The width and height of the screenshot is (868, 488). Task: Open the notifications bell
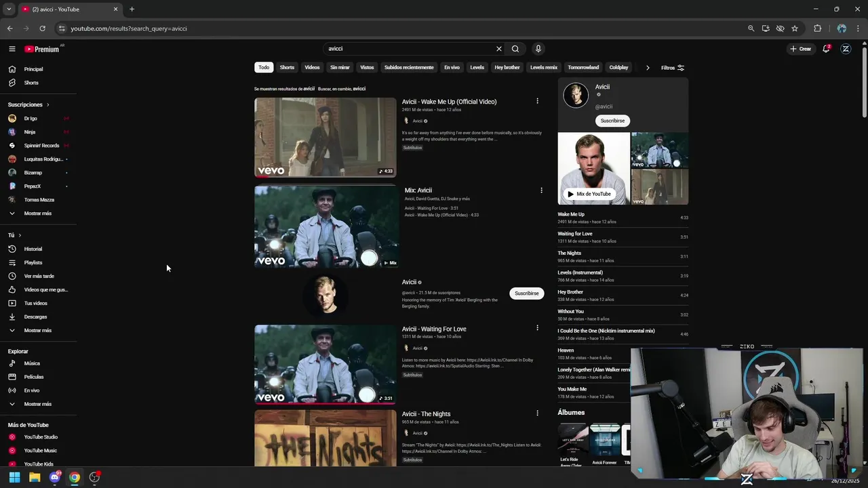coord(826,49)
